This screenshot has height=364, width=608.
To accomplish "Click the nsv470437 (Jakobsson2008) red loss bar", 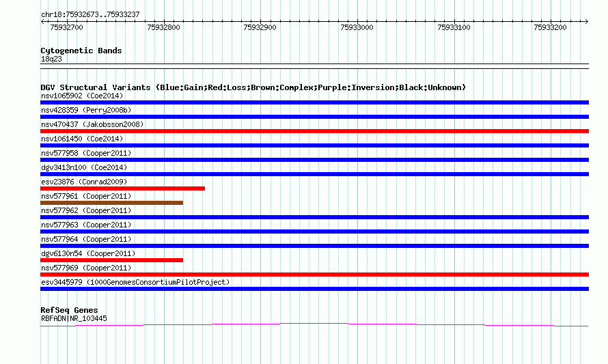I will point(314,131).
